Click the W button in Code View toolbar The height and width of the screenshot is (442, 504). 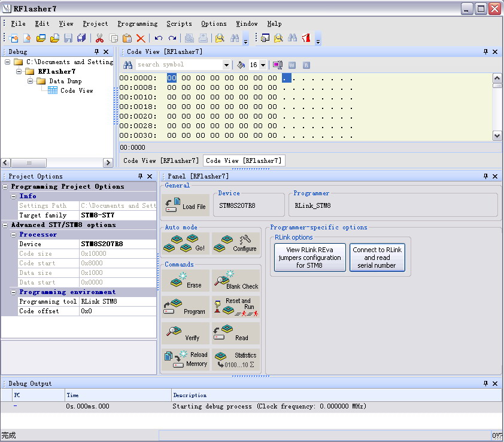[x=292, y=65]
